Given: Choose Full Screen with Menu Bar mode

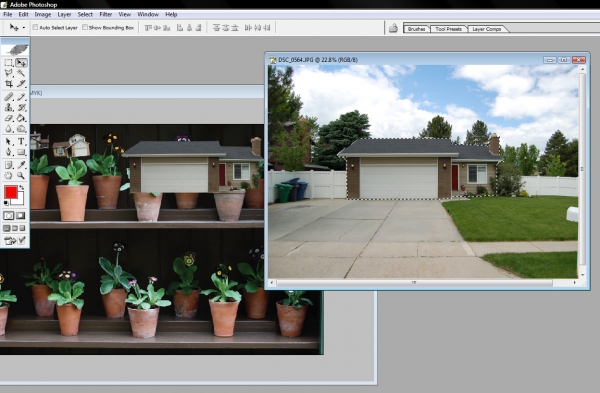Looking at the screenshot, I should pyautogui.click(x=15, y=228).
